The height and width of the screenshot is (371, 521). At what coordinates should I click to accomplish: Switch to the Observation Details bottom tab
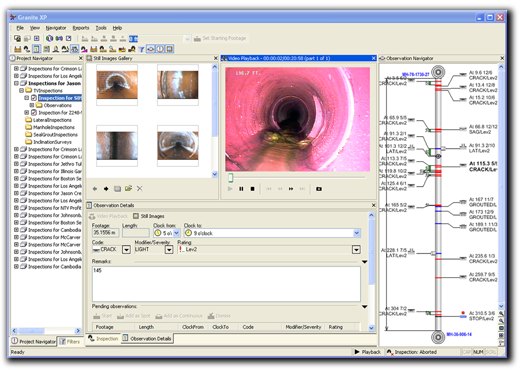tap(147, 339)
